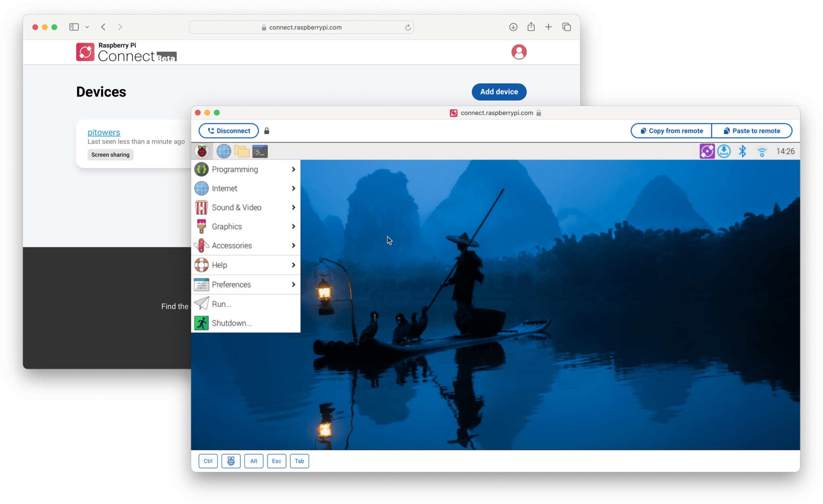Open the software updates tray icon
This screenshot has height=504, width=823.
click(724, 152)
